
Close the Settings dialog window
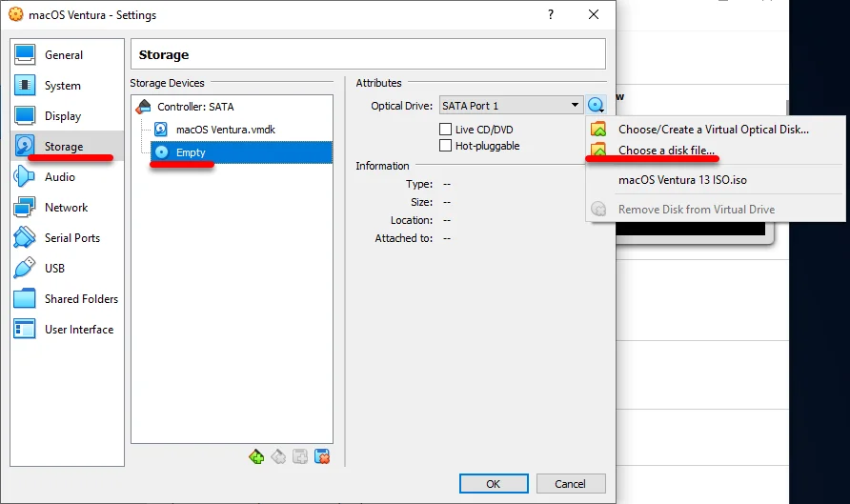[x=594, y=14]
